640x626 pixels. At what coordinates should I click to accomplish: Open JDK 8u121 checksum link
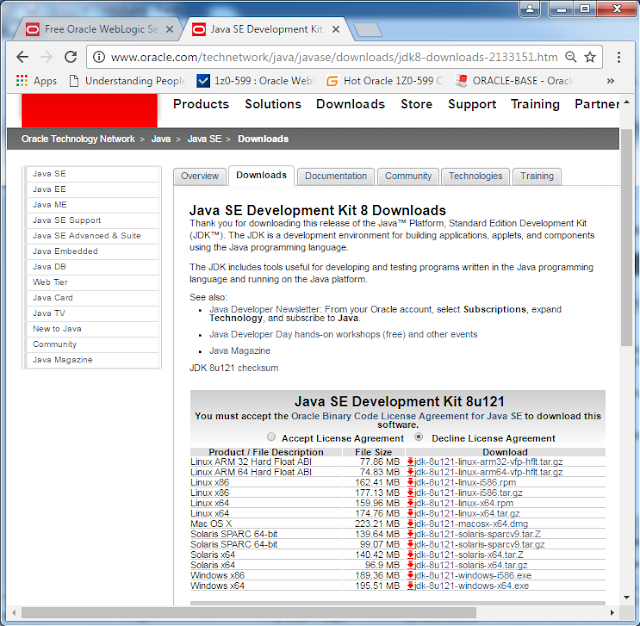tap(234, 368)
